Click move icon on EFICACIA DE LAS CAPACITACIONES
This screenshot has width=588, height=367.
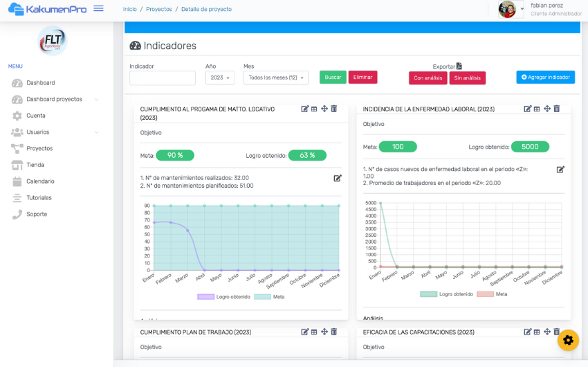[x=546, y=332]
